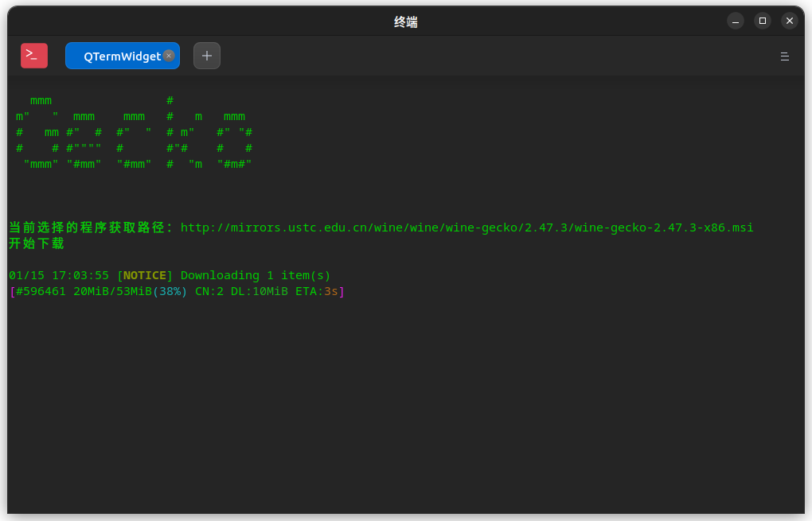Click the 'Downloading 1 item(s)' text

(x=256, y=275)
